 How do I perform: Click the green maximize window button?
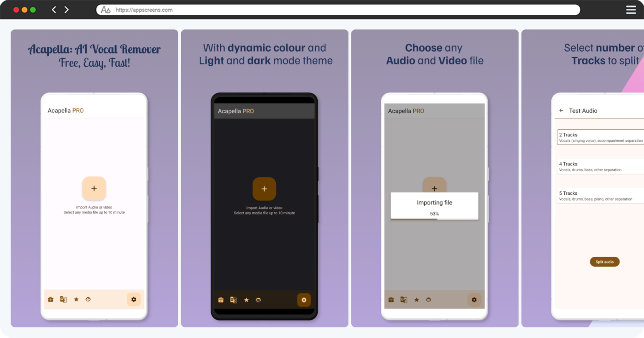tap(33, 10)
